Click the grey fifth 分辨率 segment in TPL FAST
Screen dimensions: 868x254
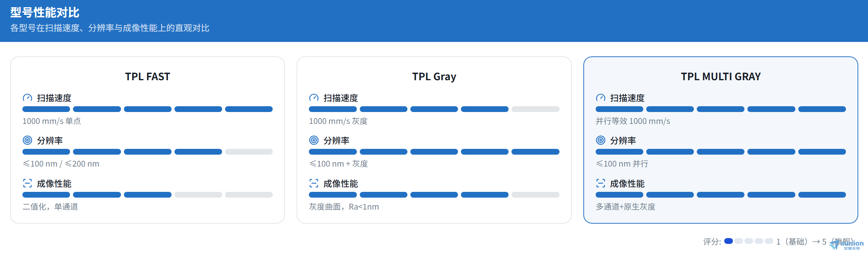pyautogui.click(x=249, y=152)
